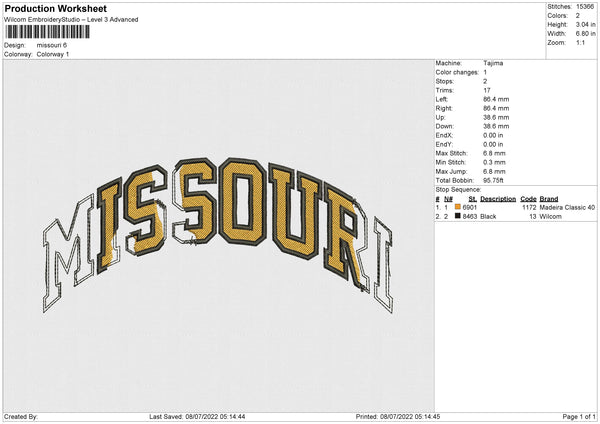This screenshot has width=600, height=424.
Task: Click the Colors value 2
Action: tap(578, 16)
